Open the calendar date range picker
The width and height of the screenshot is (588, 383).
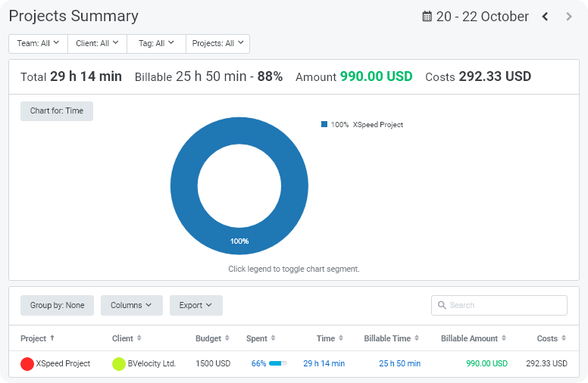pyautogui.click(x=427, y=17)
